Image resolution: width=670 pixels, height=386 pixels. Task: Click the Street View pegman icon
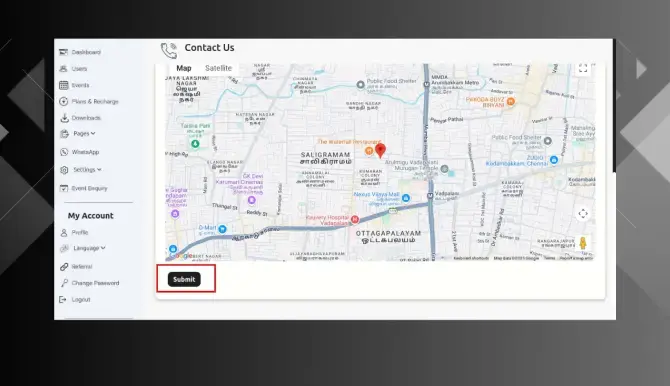(x=583, y=243)
